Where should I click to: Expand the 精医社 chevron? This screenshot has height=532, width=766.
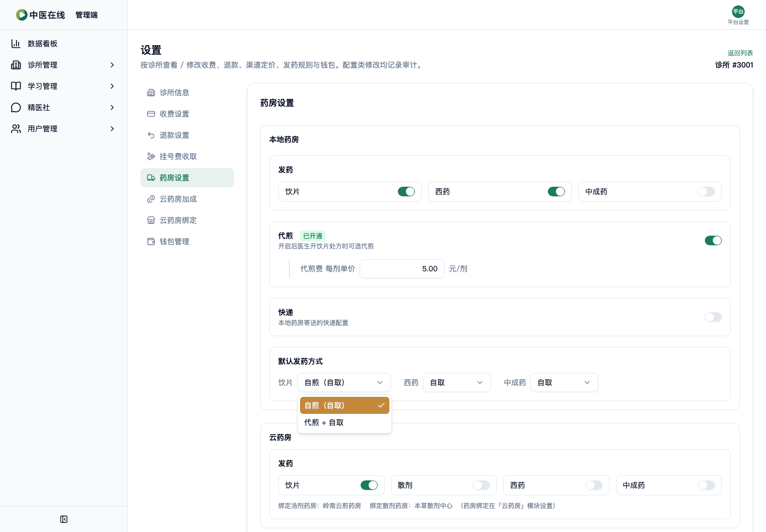click(112, 107)
